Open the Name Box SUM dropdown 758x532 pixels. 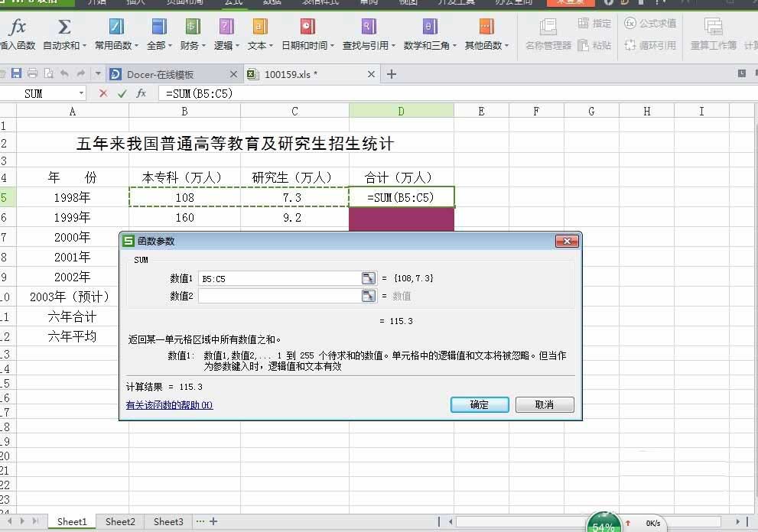[81, 92]
